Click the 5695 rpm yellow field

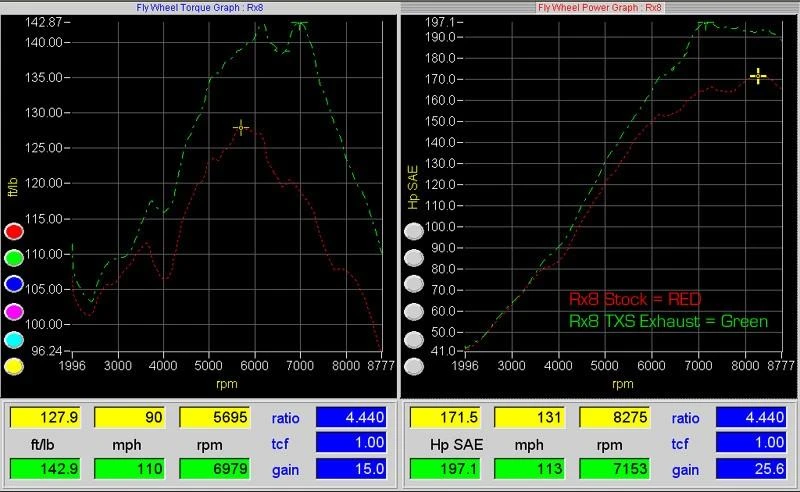tap(214, 417)
